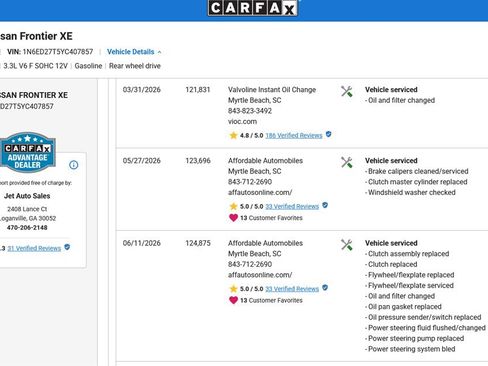Screen dimensions: 488x366
Task: Open 186 Verified Reviews for Valvoline
Action: (294, 135)
